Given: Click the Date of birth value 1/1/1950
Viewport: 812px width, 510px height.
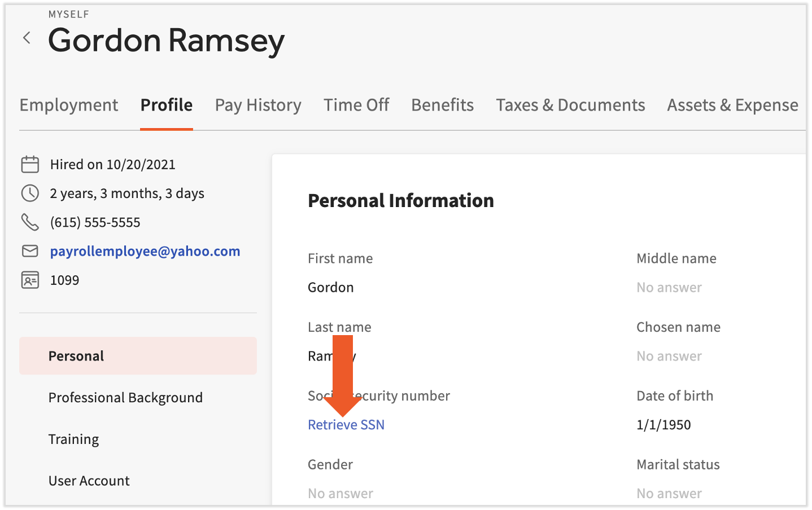Looking at the screenshot, I should coord(663,425).
